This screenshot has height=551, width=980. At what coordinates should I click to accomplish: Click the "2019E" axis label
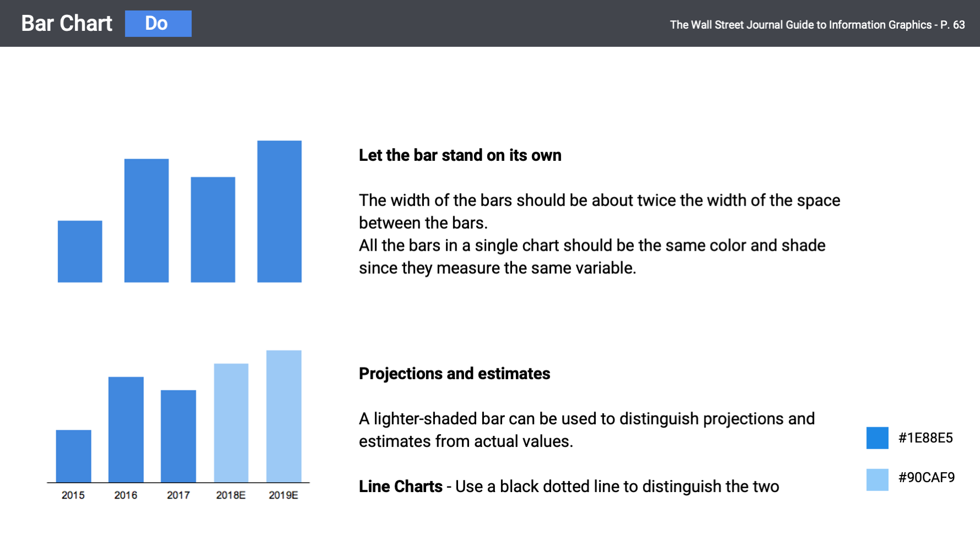tap(283, 495)
